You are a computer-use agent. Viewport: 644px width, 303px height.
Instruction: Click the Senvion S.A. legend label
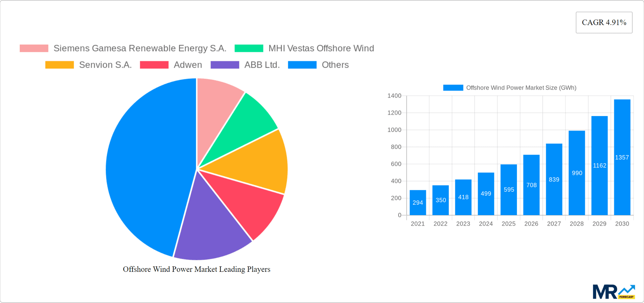(105, 64)
